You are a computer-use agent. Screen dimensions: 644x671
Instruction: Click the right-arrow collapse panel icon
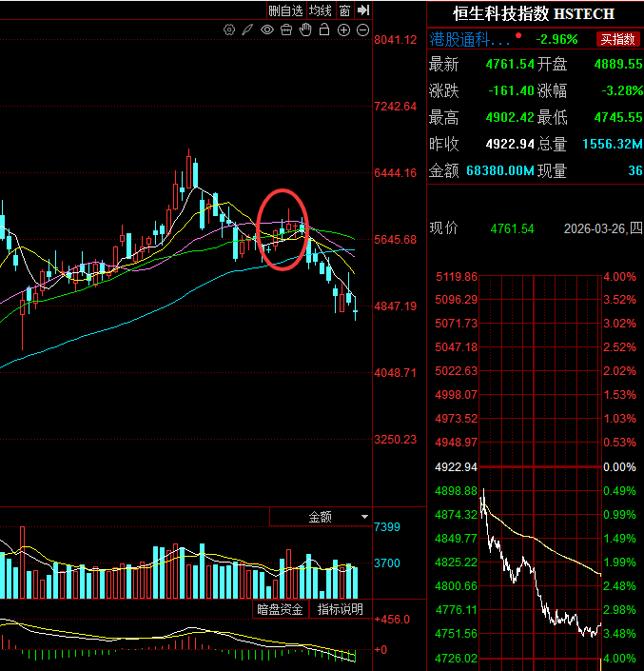pos(363,10)
